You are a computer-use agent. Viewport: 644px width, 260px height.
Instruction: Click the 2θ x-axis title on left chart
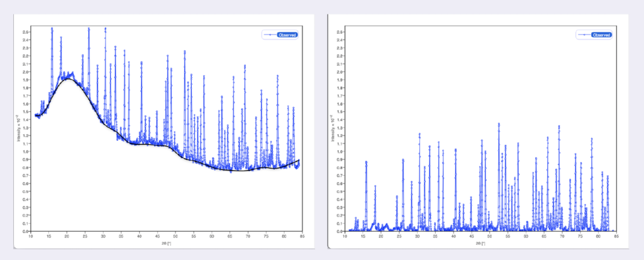pos(166,243)
